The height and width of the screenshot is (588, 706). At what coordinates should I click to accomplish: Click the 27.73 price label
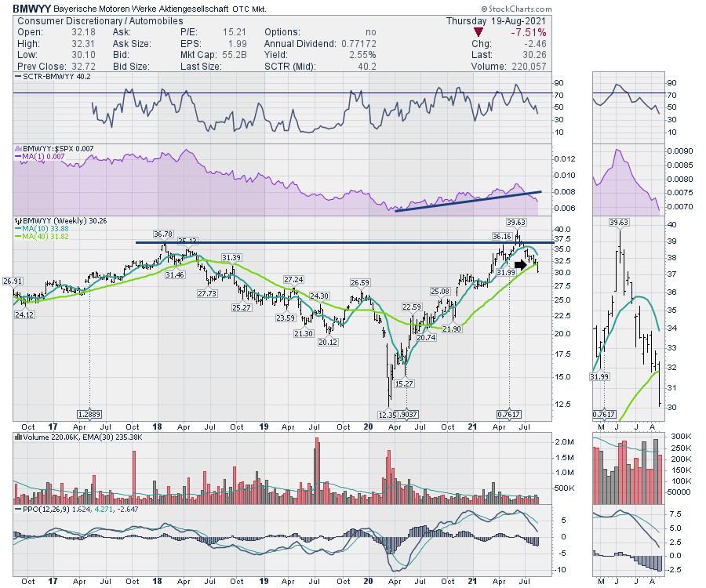pyautogui.click(x=207, y=293)
